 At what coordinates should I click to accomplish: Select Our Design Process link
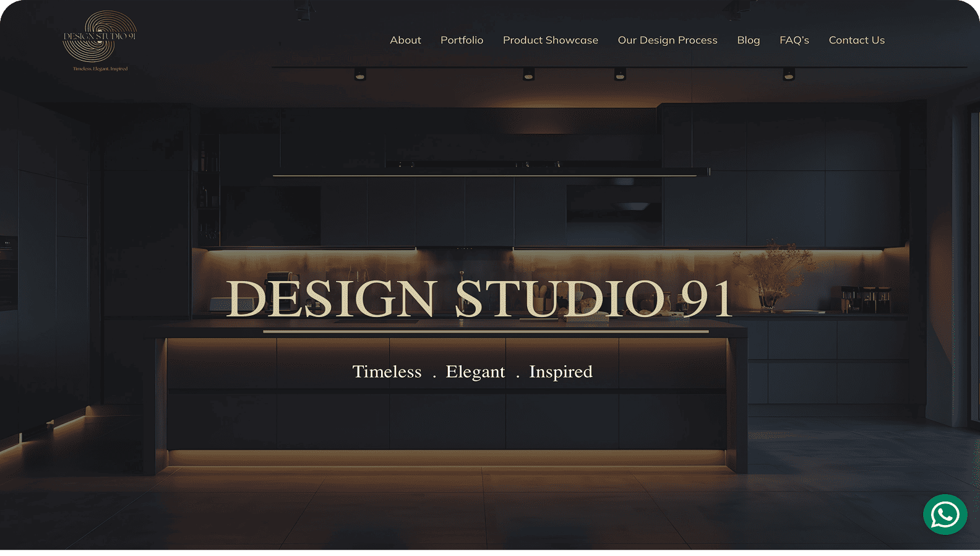tap(668, 40)
